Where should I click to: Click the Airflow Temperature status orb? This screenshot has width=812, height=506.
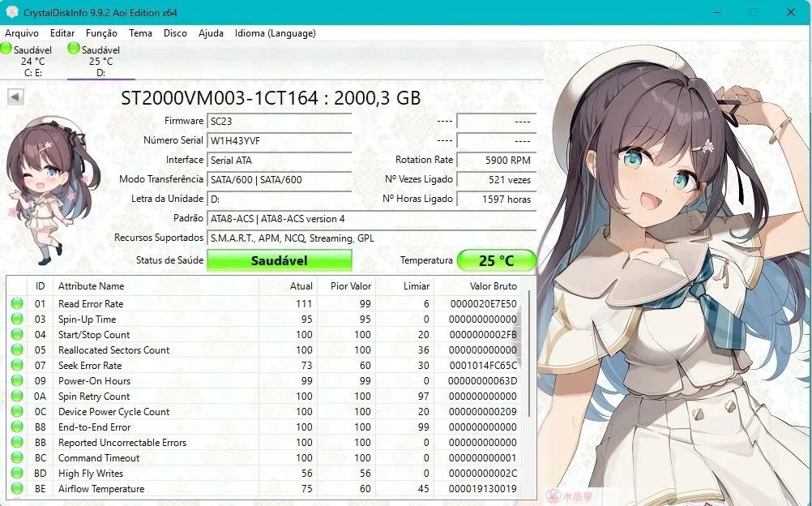(17, 488)
